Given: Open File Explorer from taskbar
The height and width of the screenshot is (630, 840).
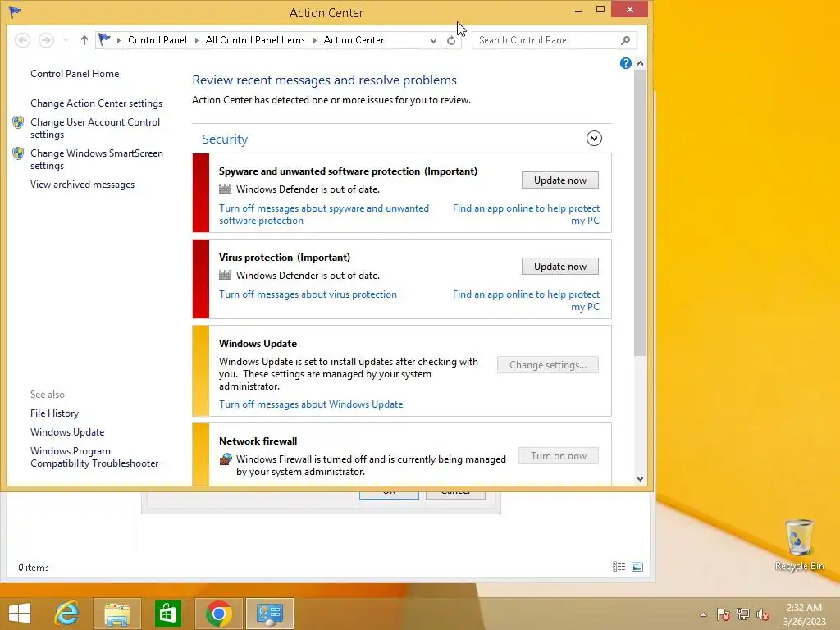Looking at the screenshot, I should pos(117,614).
